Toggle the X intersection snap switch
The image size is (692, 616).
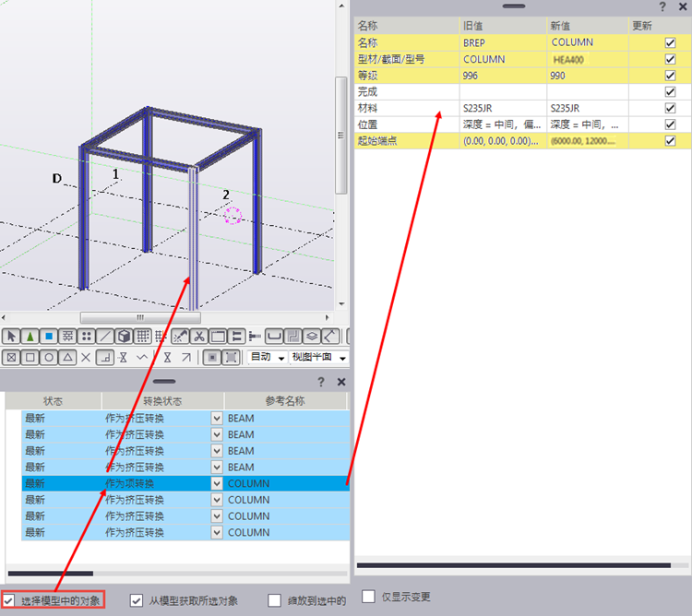[x=86, y=357]
